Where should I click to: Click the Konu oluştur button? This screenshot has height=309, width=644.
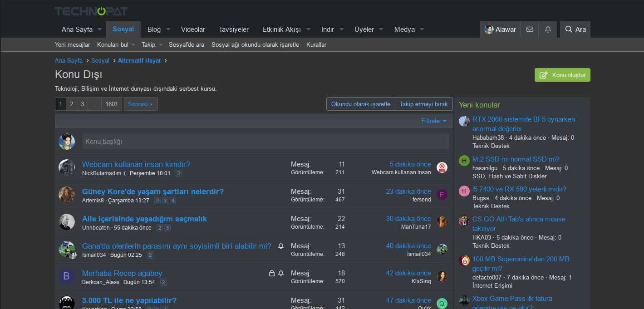pyautogui.click(x=562, y=75)
